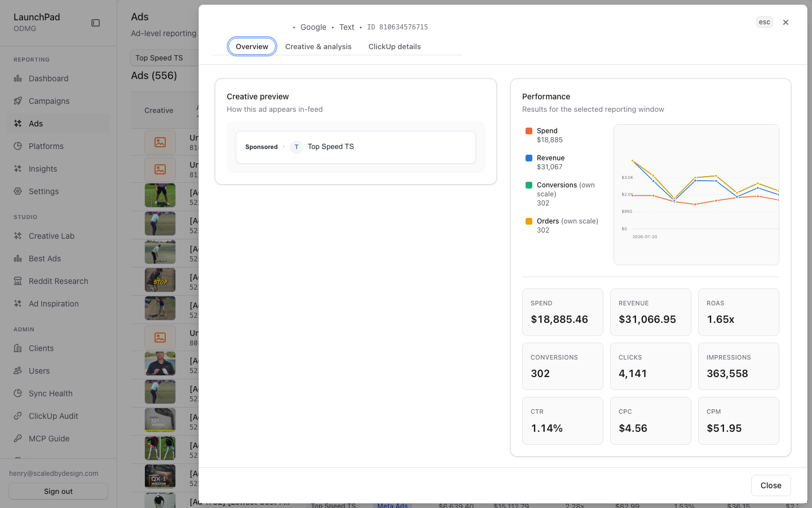
Task: Click the Best Ads bar chart icon
Action: [x=18, y=259]
